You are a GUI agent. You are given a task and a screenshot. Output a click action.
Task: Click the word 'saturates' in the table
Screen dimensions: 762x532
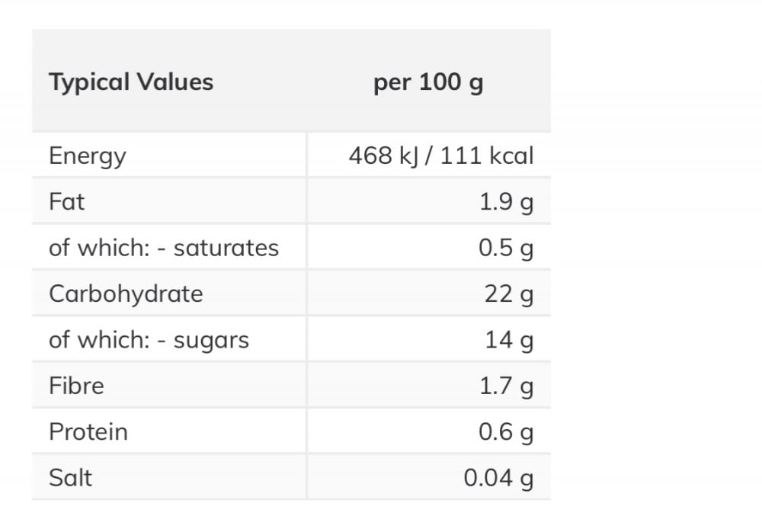(226, 248)
